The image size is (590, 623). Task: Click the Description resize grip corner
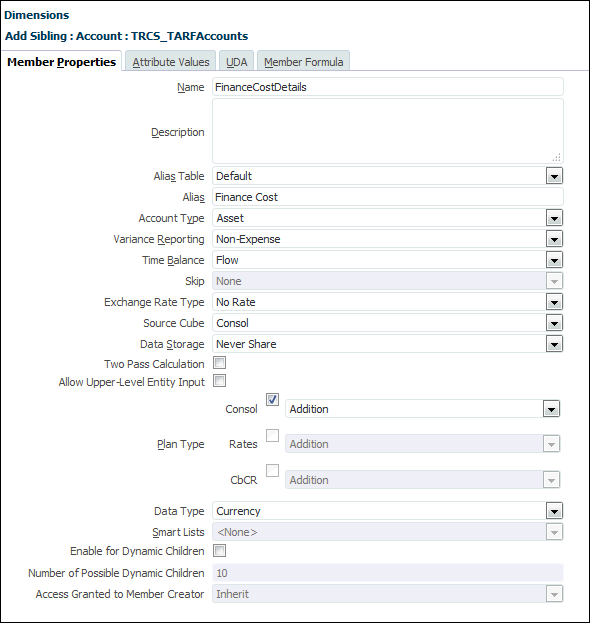pos(557,157)
